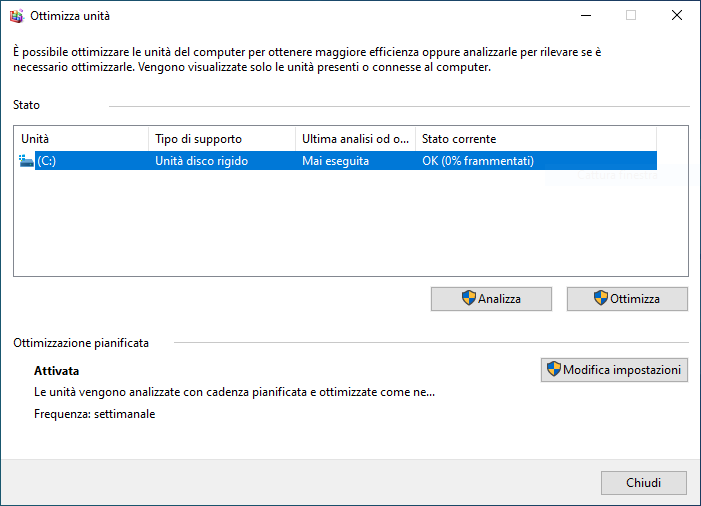Viewport: 701px width, 506px height.
Task: Click the shield icon on Ottimizza button
Action: [x=600, y=298]
